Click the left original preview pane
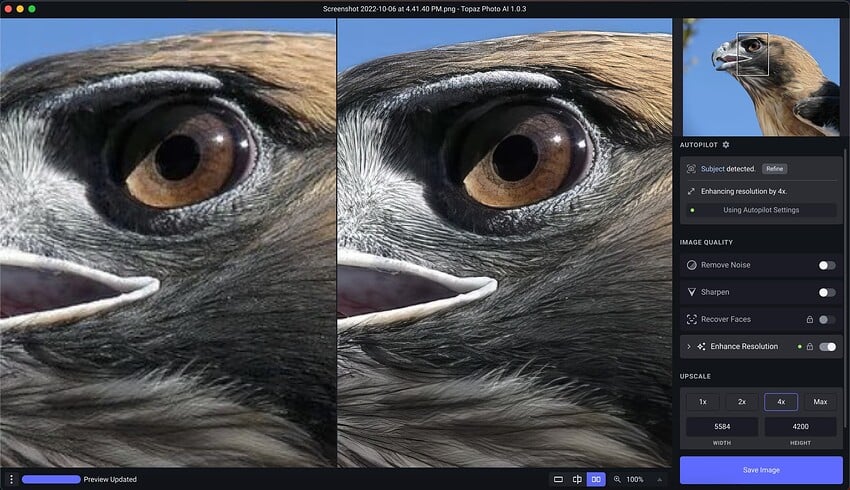 [x=168, y=243]
